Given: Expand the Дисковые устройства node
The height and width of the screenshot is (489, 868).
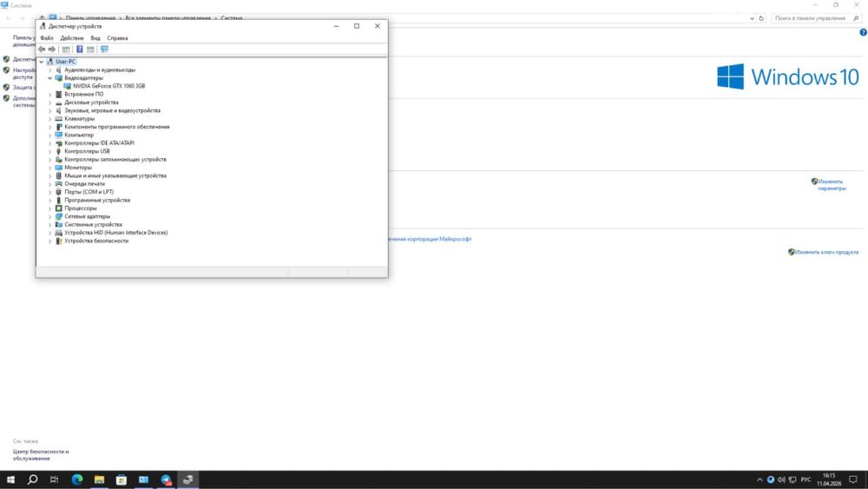Looking at the screenshot, I should click(x=49, y=102).
